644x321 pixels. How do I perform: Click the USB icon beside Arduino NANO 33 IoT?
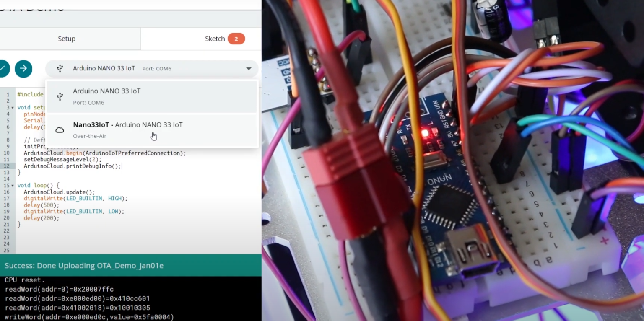click(59, 68)
